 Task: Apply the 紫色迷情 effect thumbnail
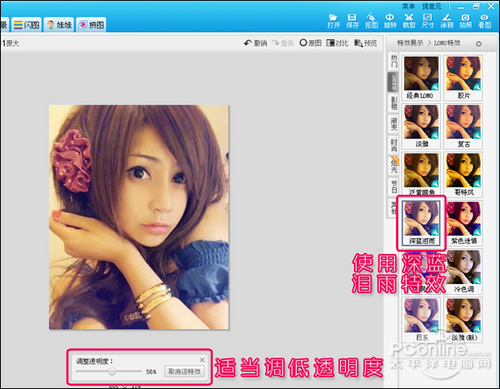pyautogui.click(x=463, y=223)
